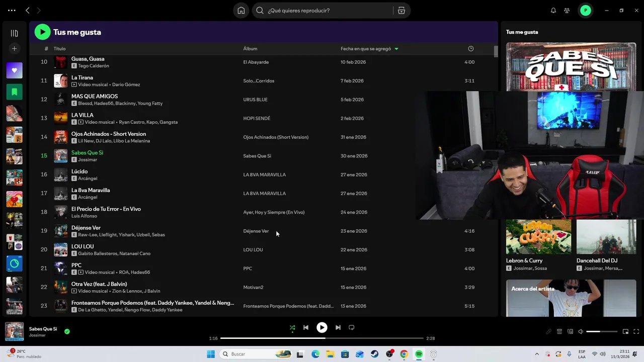Sort by duration clock icon header

[471, 49]
